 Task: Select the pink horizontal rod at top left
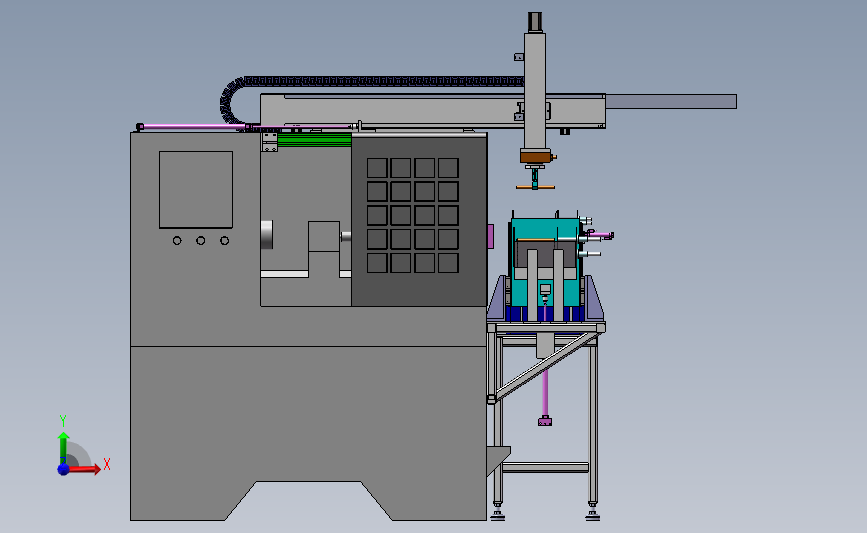coord(192,127)
